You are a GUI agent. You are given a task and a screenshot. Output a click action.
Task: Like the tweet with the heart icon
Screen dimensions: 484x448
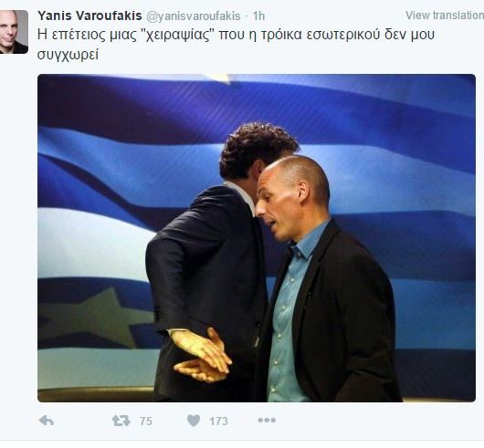tap(194, 421)
